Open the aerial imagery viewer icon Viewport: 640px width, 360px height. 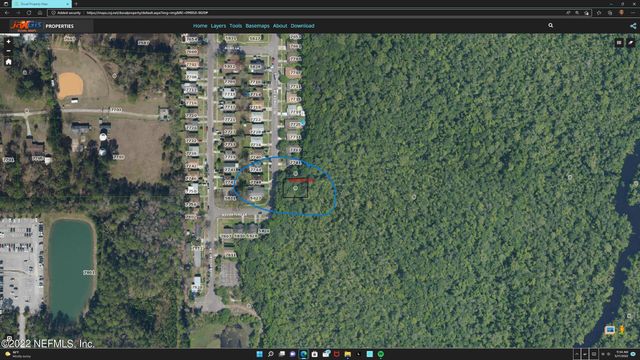click(610, 330)
